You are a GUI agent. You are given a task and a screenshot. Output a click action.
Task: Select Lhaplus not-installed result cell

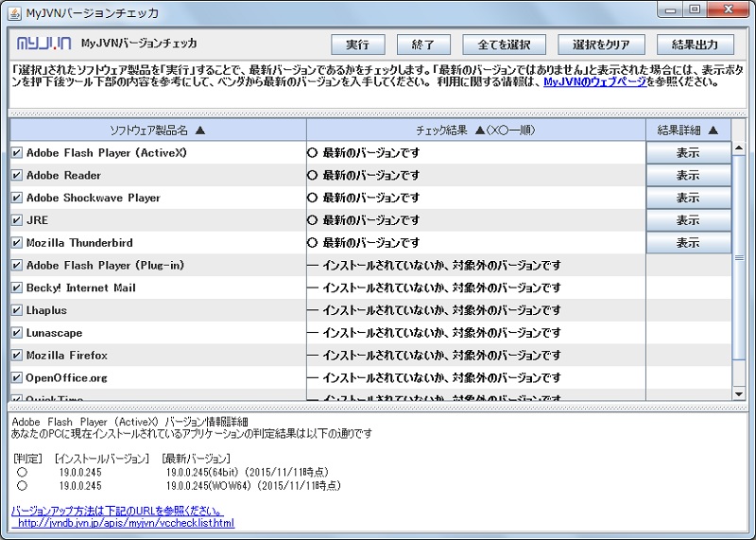[476, 310]
